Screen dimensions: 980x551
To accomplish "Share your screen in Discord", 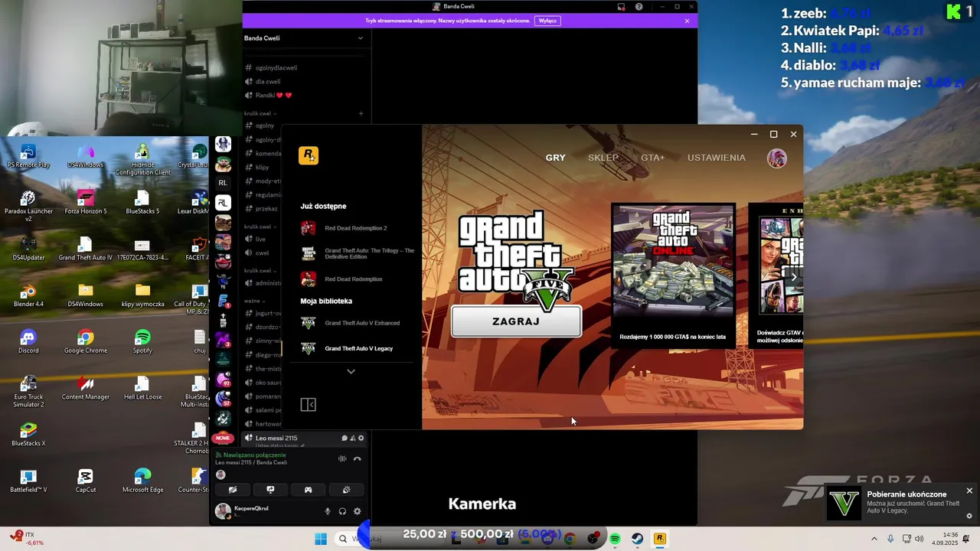I will pyautogui.click(x=270, y=490).
